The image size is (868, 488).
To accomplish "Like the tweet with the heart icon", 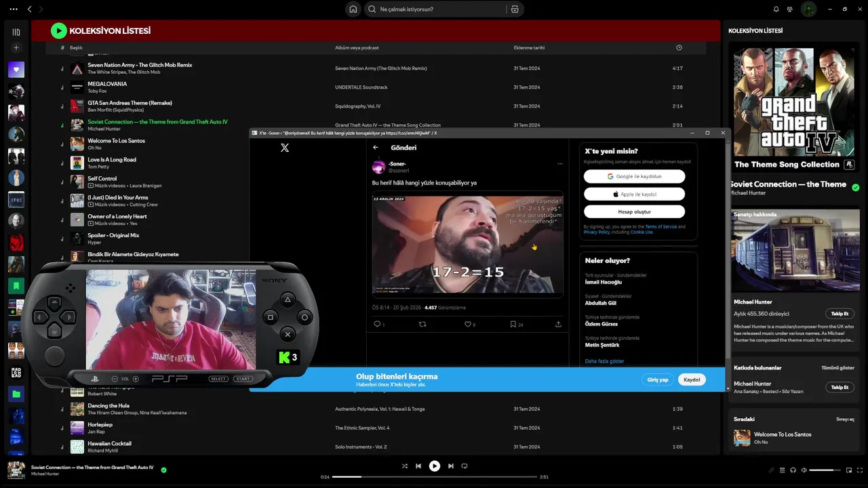I will [468, 325].
